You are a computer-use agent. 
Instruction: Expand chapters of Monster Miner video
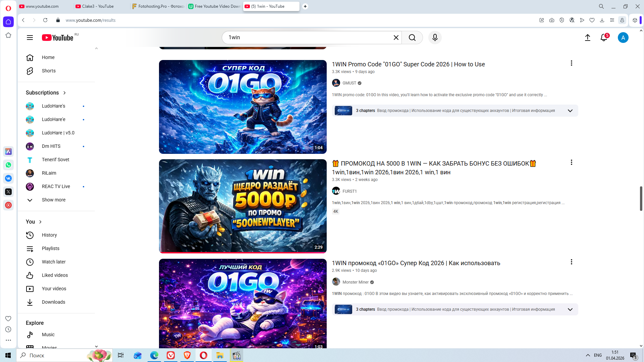click(570, 309)
